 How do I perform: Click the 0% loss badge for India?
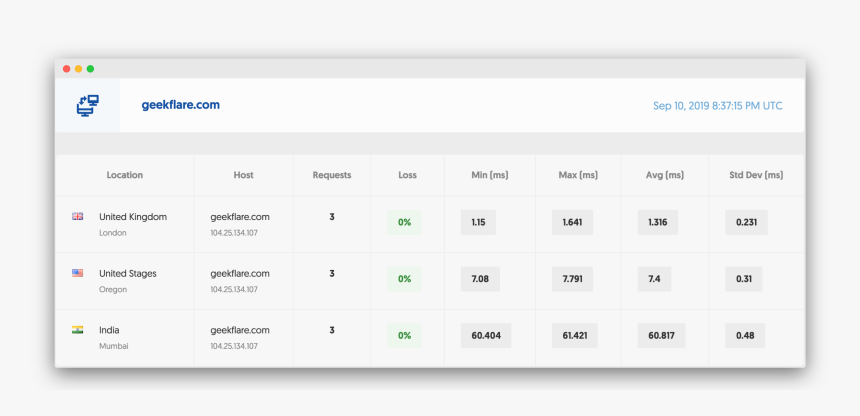(404, 335)
